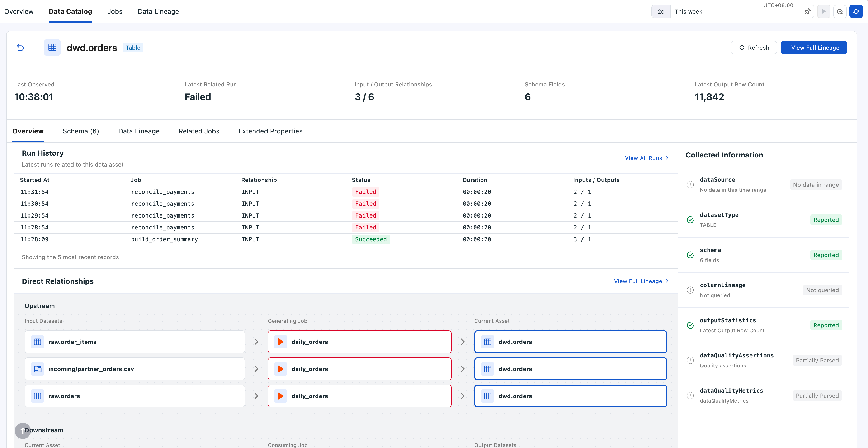Click the zoom out time range icon
This screenshot has height=448, width=868.
[x=840, y=11]
